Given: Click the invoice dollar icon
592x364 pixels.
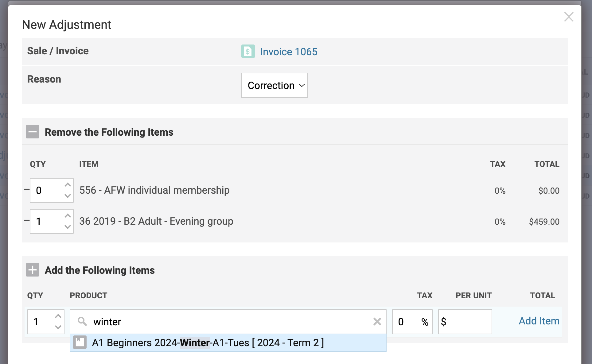Looking at the screenshot, I should pos(248,51).
